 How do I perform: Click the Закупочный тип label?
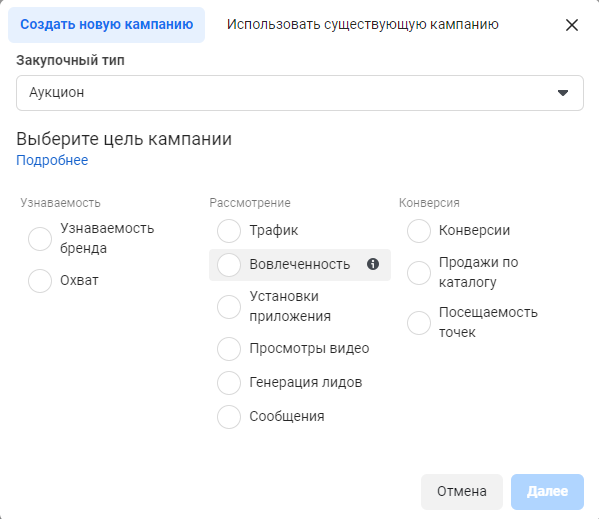tap(70, 60)
